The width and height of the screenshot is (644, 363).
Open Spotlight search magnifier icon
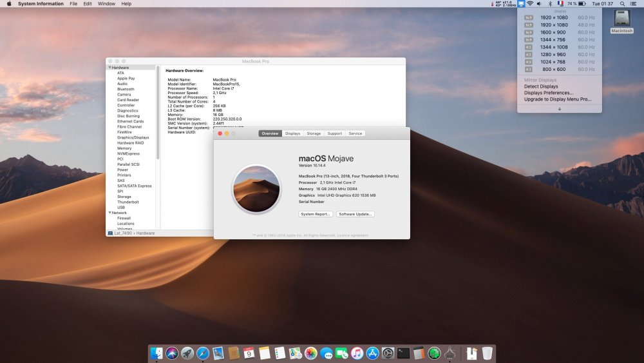tap(622, 4)
